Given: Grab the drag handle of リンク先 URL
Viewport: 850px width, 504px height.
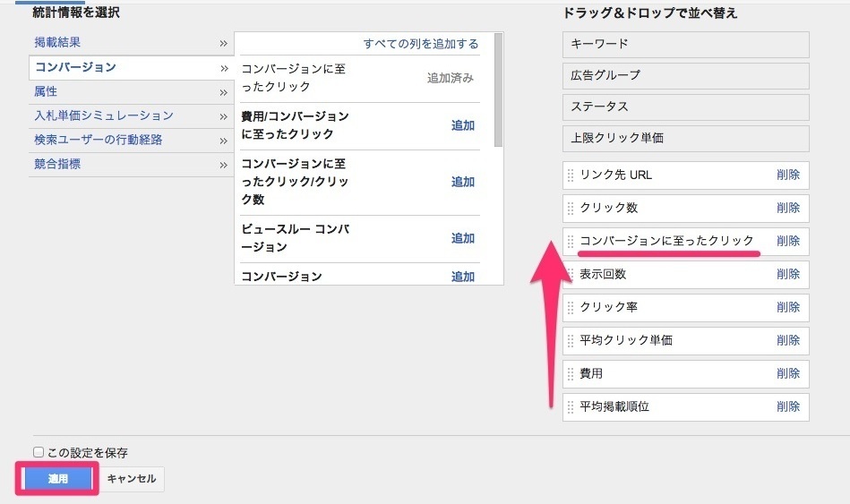Looking at the screenshot, I should point(571,175).
